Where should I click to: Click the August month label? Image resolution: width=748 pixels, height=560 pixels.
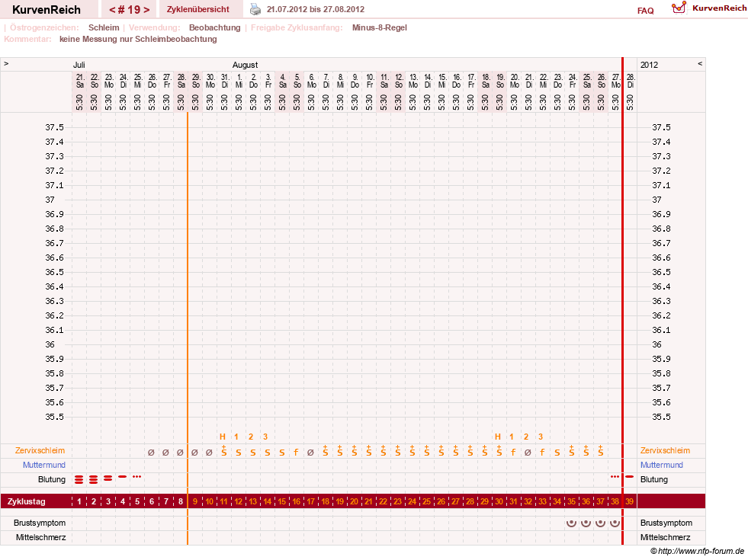(x=246, y=65)
